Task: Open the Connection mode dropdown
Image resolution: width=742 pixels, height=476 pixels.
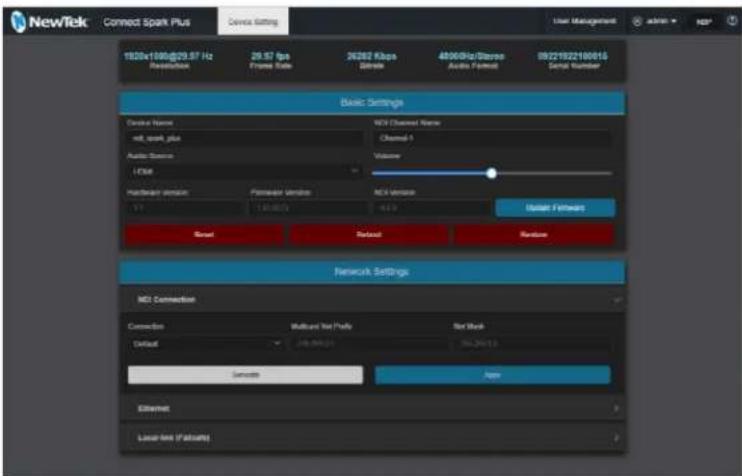Action: coord(205,344)
